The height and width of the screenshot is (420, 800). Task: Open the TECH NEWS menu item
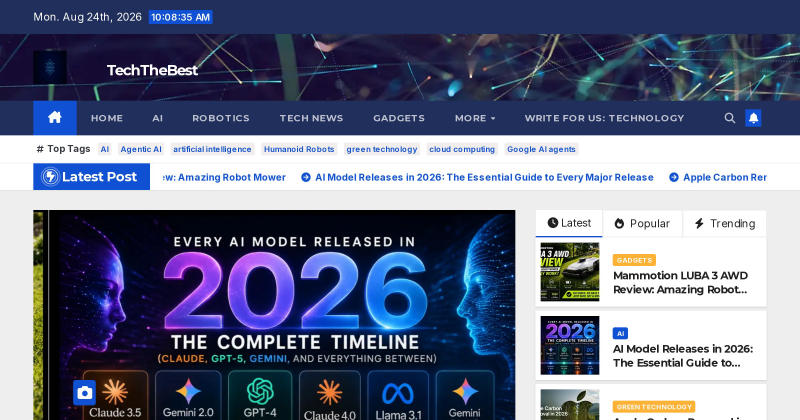tap(311, 118)
